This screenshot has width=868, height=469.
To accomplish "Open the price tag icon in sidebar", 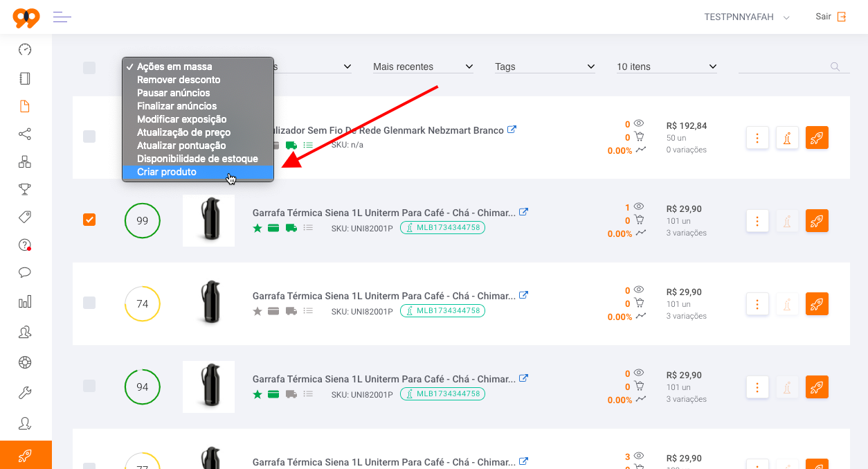I will (x=25, y=217).
